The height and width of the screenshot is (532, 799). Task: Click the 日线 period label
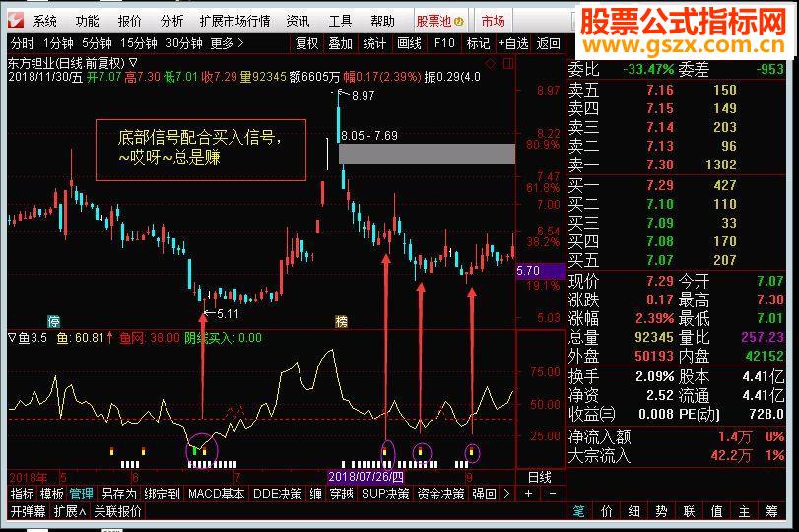[540, 478]
